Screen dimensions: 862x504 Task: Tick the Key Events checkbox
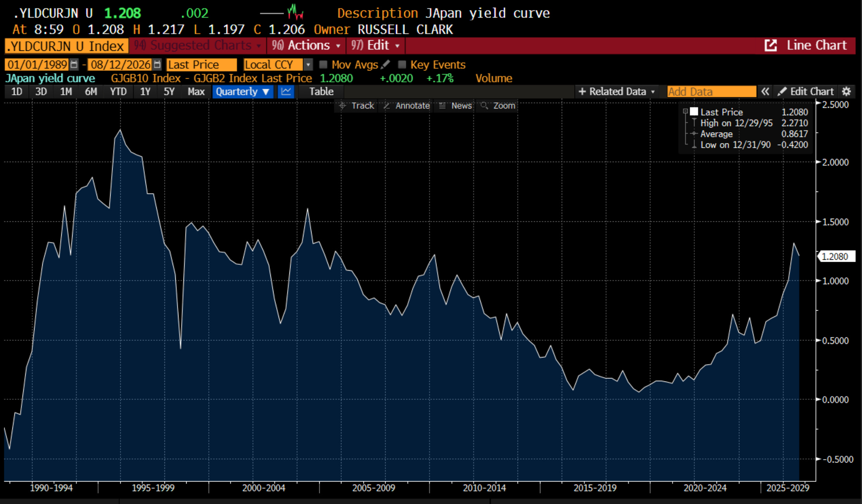[x=402, y=64]
